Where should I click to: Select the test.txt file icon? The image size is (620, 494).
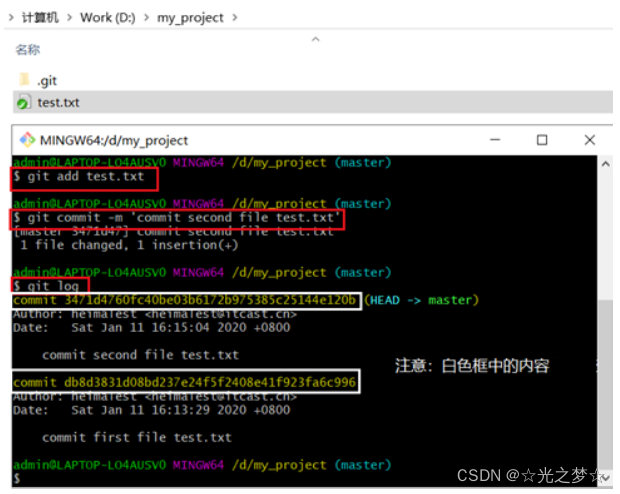24,102
